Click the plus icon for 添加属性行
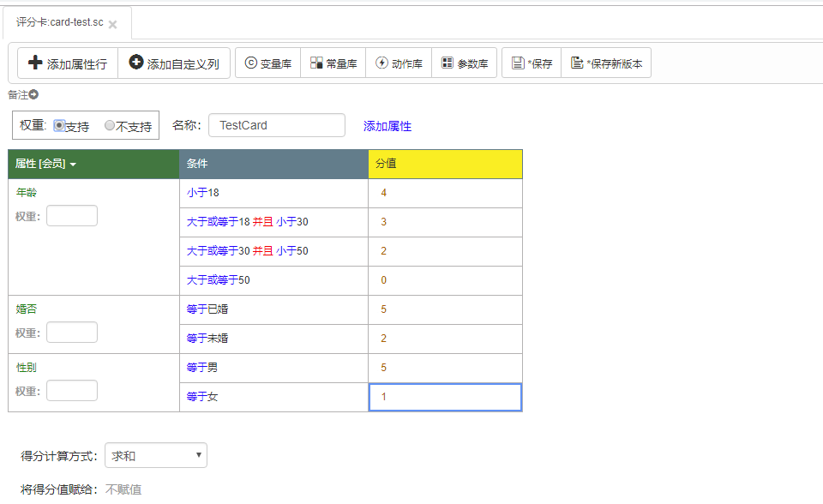This screenshot has height=504, width=823. point(35,63)
